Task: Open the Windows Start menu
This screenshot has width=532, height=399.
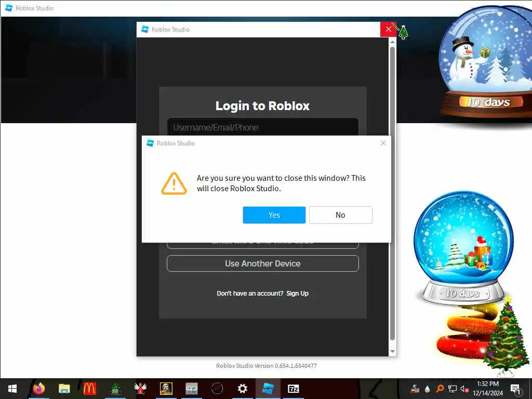Action: 12,389
